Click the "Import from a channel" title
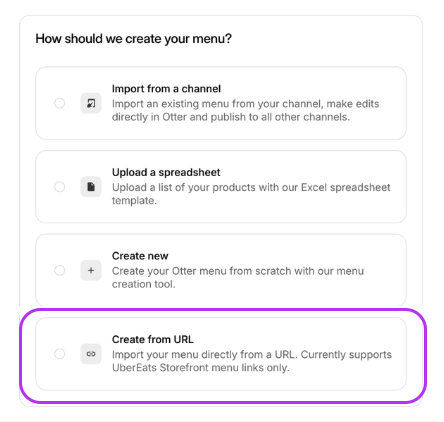444x422 pixels. click(166, 89)
